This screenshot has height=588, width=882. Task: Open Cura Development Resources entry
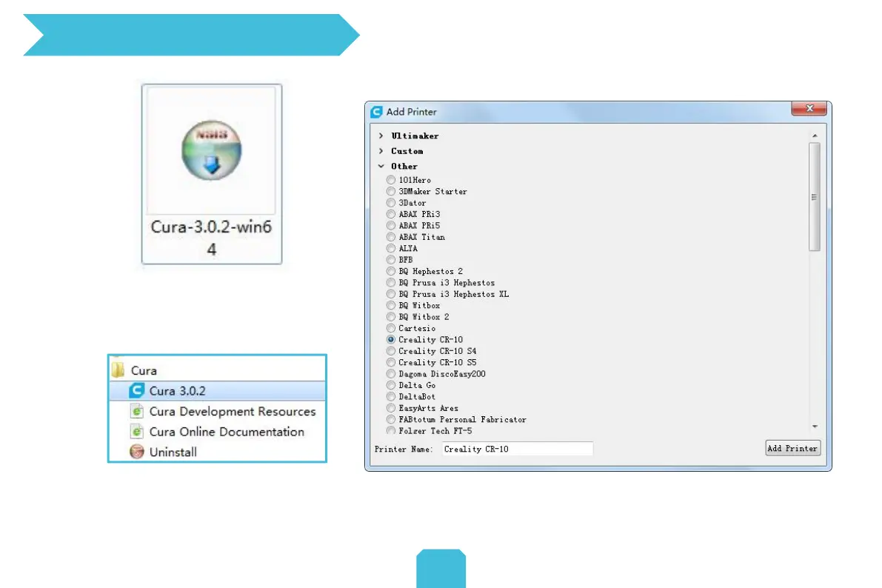tap(217, 411)
